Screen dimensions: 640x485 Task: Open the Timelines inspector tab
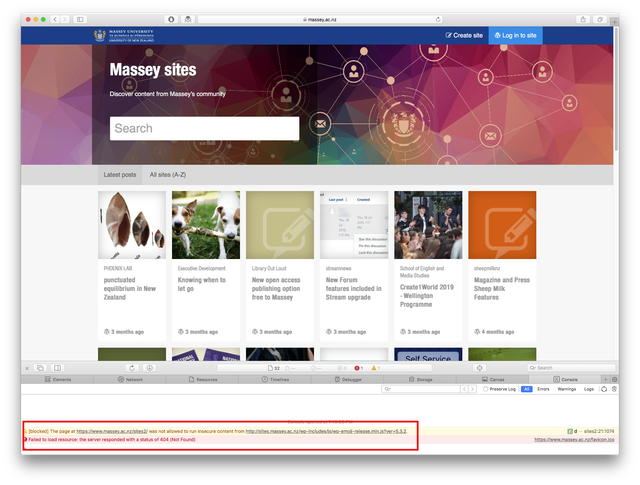coord(275,379)
